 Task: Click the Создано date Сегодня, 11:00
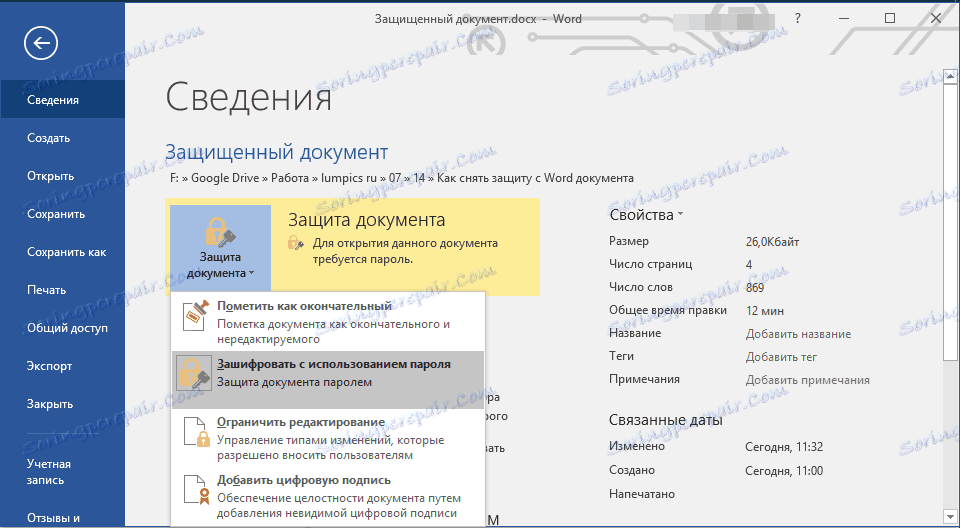[784, 471]
